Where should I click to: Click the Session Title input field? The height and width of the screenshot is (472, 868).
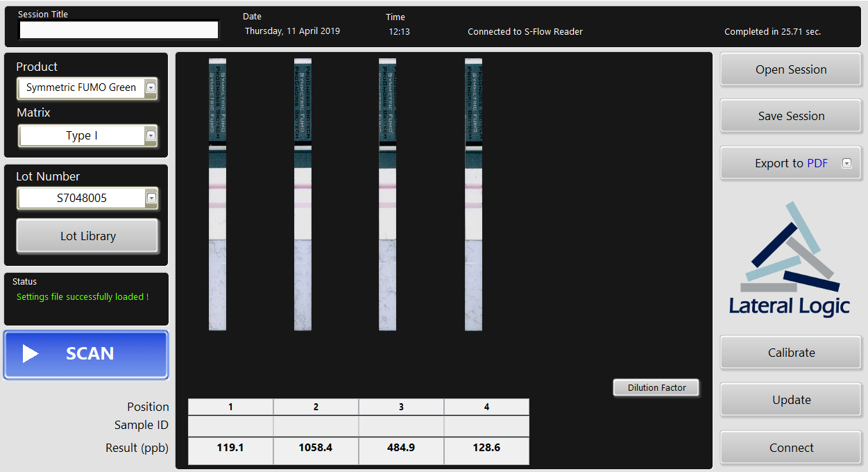pos(119,30)
